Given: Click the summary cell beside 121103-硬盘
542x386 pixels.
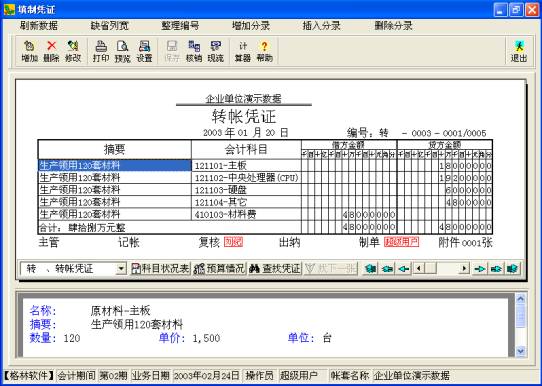Looking at the screenshot, I should point(114,190).
